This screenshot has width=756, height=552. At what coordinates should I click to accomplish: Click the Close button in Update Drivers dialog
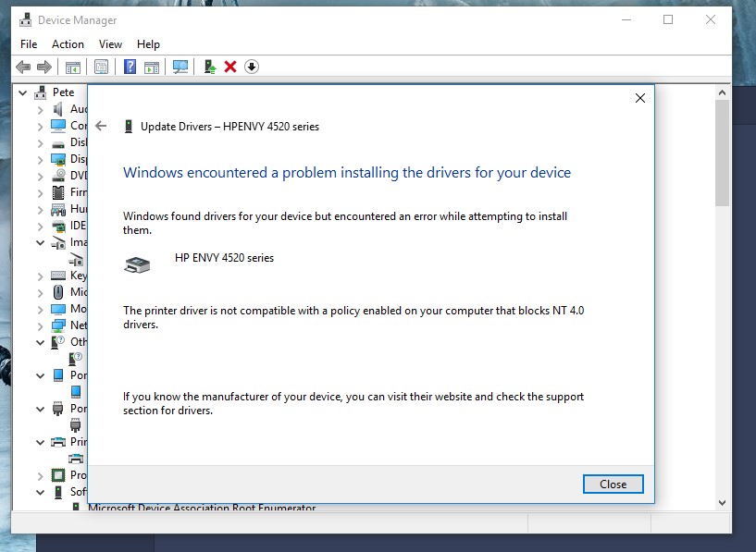613,485
